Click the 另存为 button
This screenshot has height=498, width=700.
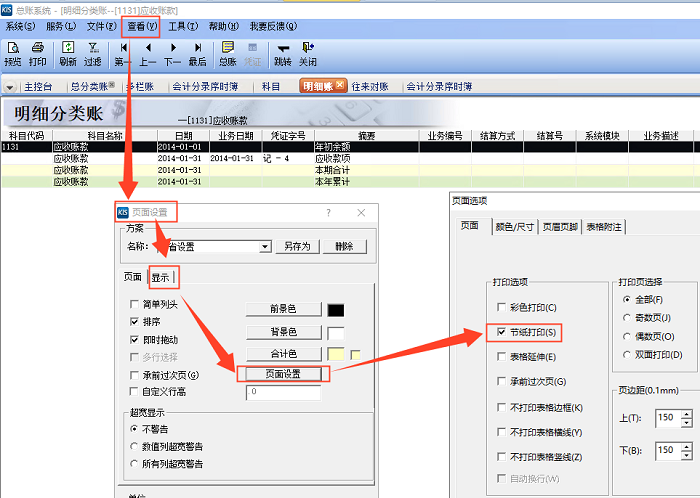point(299,246)
